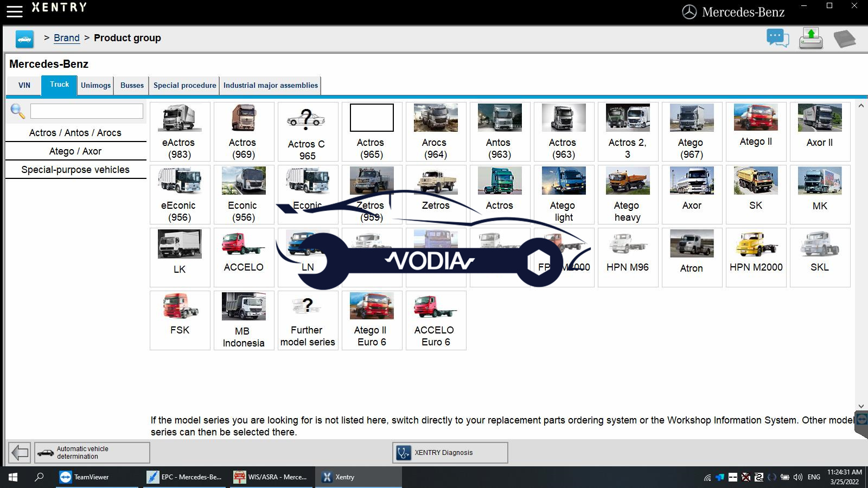Switch to EPC Mercedes-Benz taskbar window
This screenshot has height=488, width=868.
[185, 477]
